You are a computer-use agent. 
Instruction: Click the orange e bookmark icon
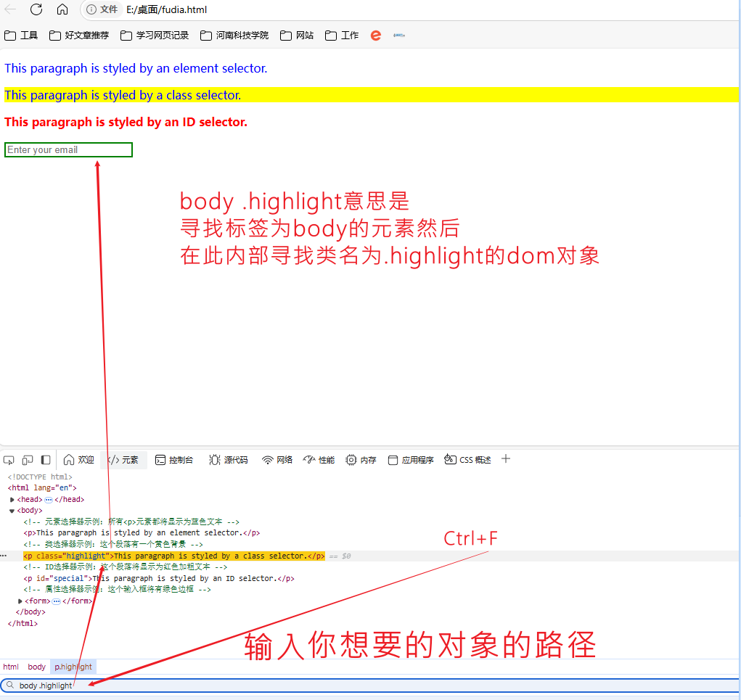pyautogui.click(x=376, y=36)
